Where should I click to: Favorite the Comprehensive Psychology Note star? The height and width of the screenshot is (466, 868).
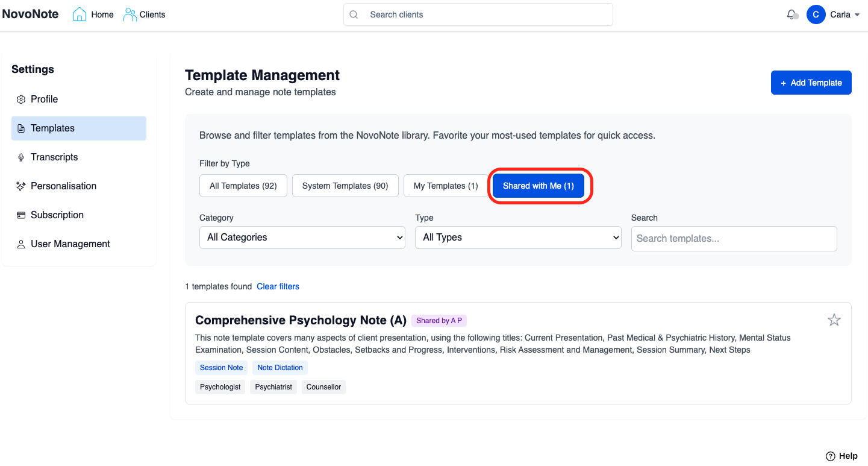coord(834,320)
